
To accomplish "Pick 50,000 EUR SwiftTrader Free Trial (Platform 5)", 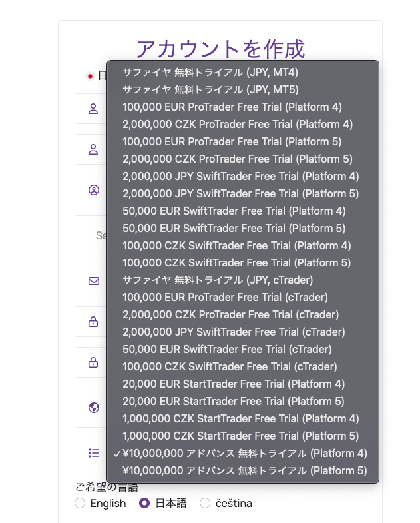I will 243,228.
